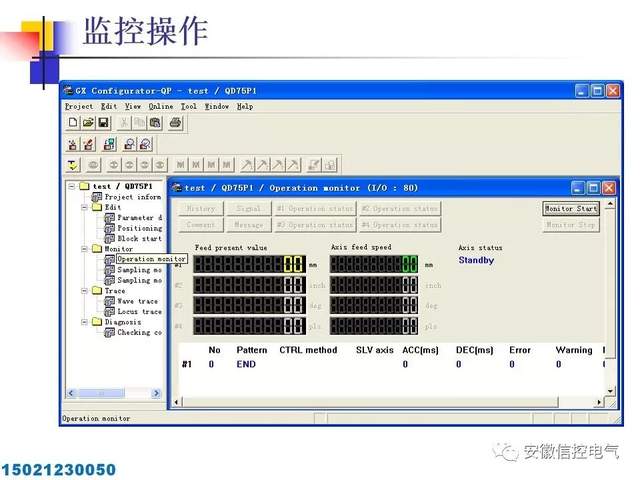Click monitor window horizontal scroll right arrow
This screenshot has height=480, width=640.
[x=599, y=402]
